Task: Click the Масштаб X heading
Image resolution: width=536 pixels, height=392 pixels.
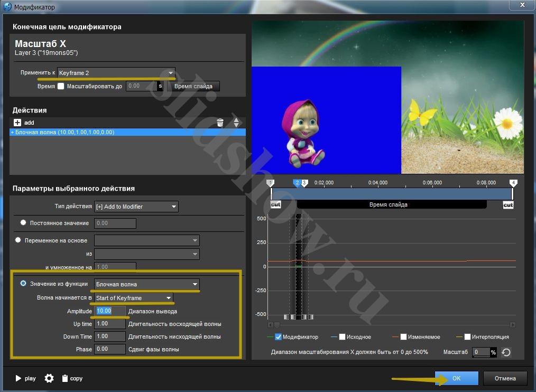Action: pyautogui.click(x=40, y=44)
